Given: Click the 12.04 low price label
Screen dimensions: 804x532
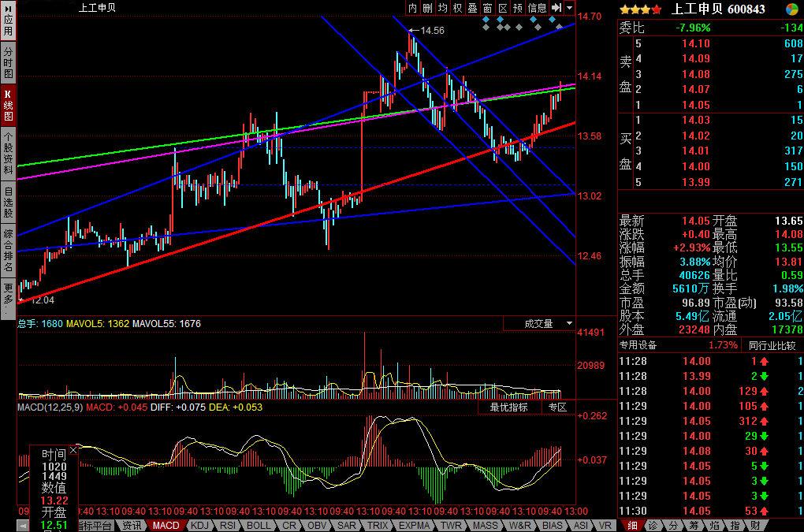Looking at the screenshot, I should 42,299.
